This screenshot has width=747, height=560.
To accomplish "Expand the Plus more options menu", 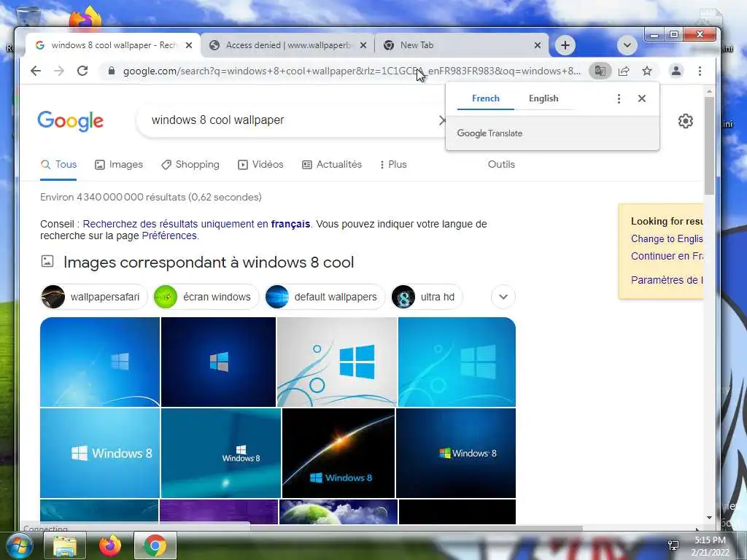I will [x=393, y=165].
